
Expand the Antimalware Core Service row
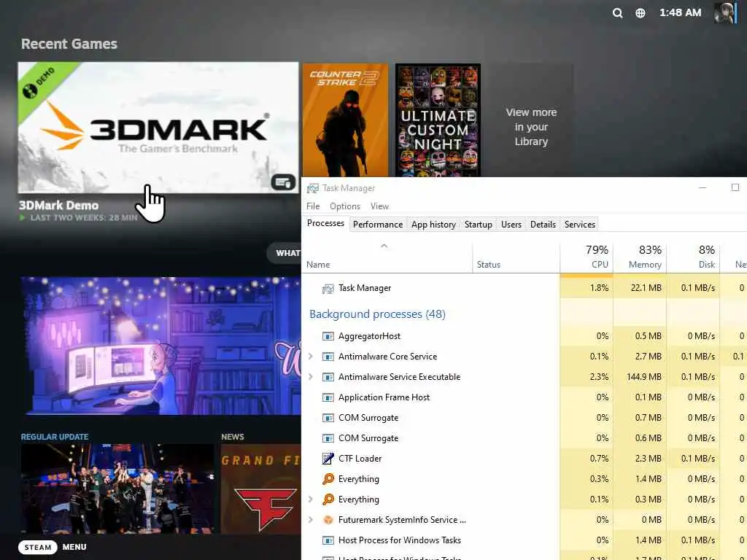pos(311,357)
